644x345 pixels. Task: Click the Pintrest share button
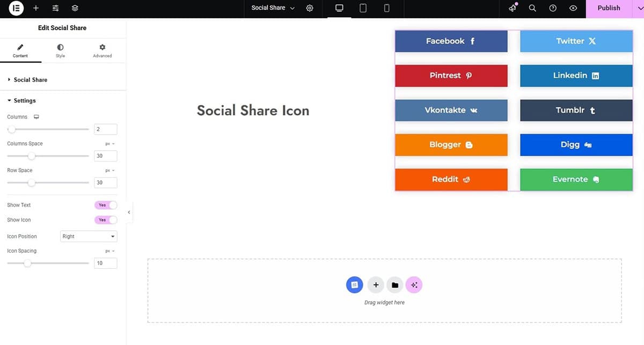click(451, 76)
